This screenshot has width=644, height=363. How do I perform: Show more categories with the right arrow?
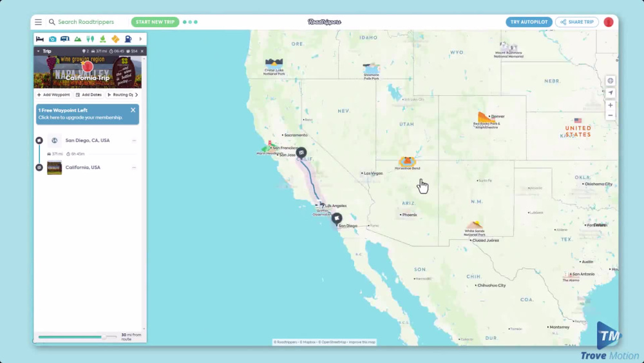(140, 39)
